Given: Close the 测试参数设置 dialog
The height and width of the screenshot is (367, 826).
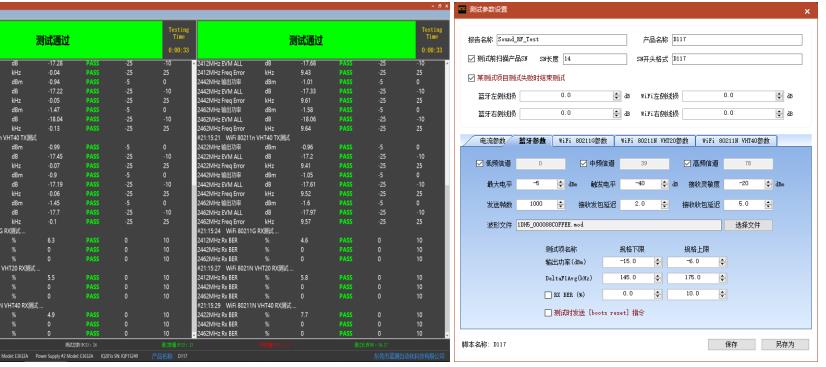Looking at the screenshot, I should (x=807, y=11).
